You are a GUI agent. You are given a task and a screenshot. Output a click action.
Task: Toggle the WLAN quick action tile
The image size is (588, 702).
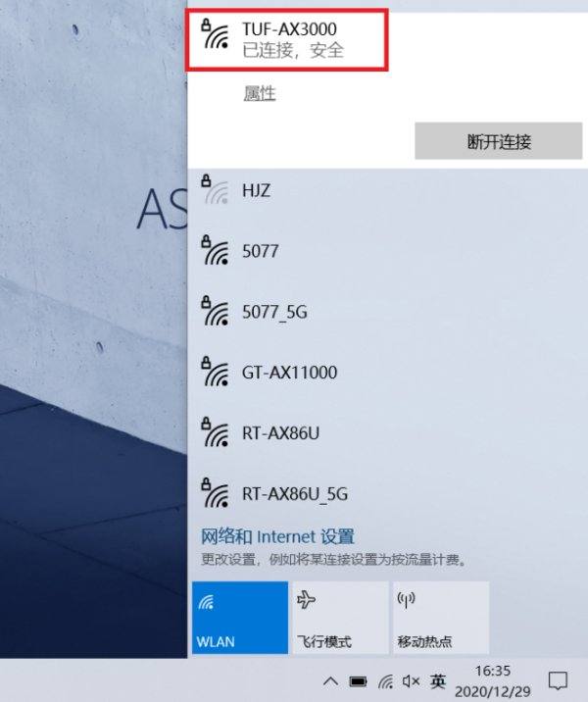pos(240,618)
